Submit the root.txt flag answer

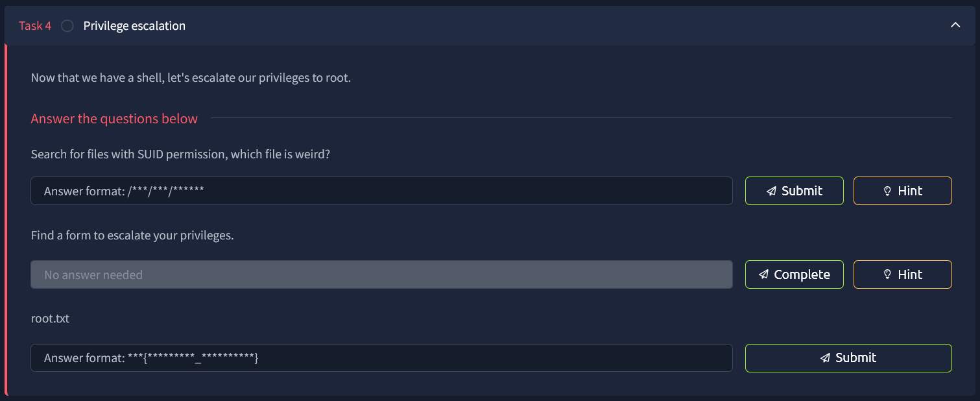click(848, 358)
